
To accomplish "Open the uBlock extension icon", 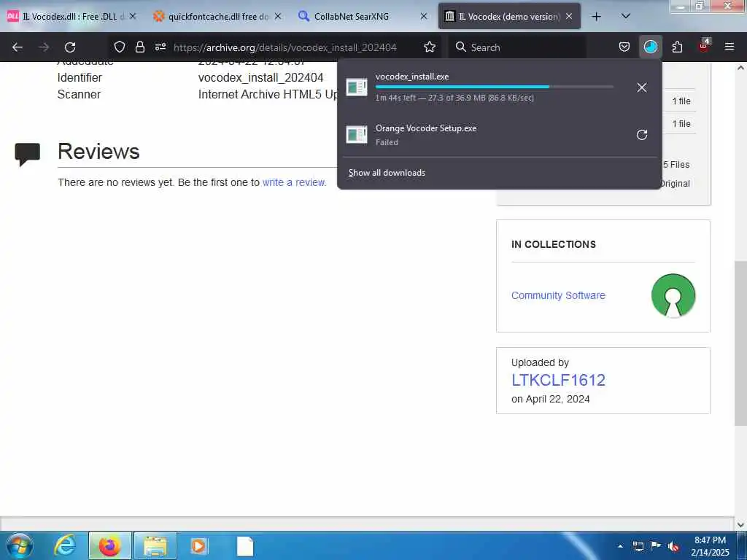I will 704,46.
